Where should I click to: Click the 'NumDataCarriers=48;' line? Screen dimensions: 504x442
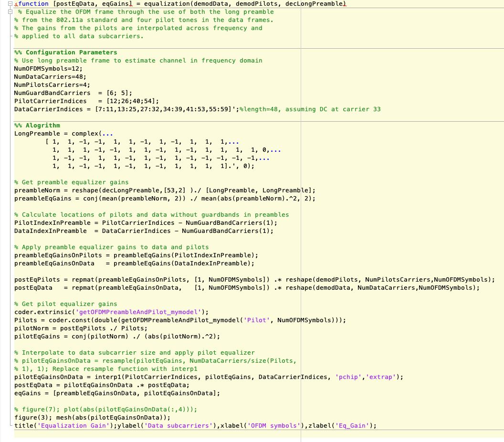click(x=50, y=77)
